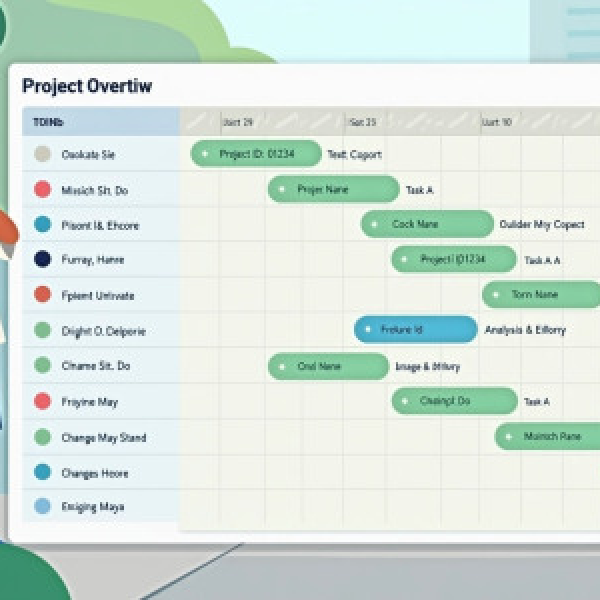Select the Torn Nane task bar
The image size is (600, 600).
click(541, 295)
